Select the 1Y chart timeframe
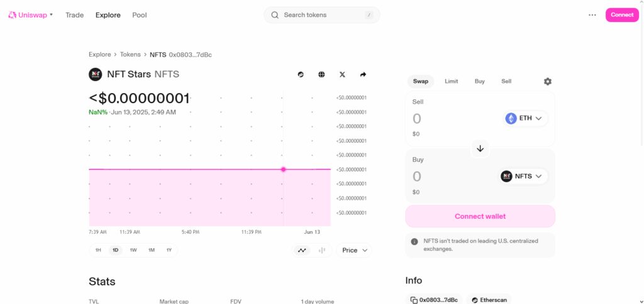The image size is (644, 304). [x=169, y=250]
